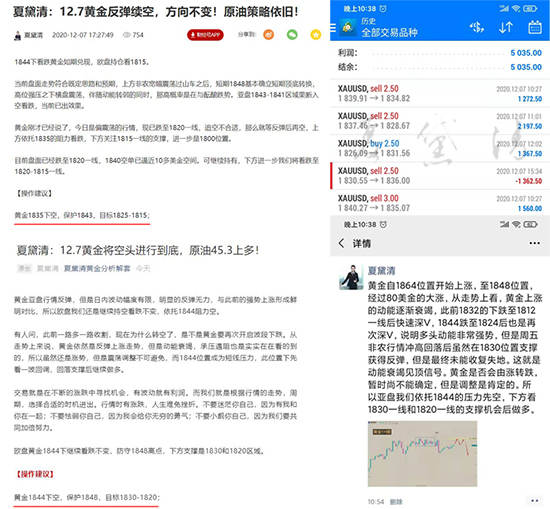Click the advice line 黄金1844下空, 保护1848
Screen dimensions: 550x509
click(87, 497)
